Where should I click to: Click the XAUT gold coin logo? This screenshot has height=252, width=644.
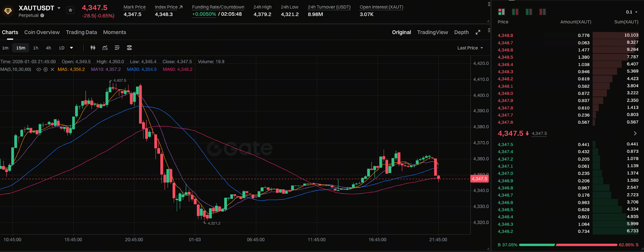pos(8,11)
